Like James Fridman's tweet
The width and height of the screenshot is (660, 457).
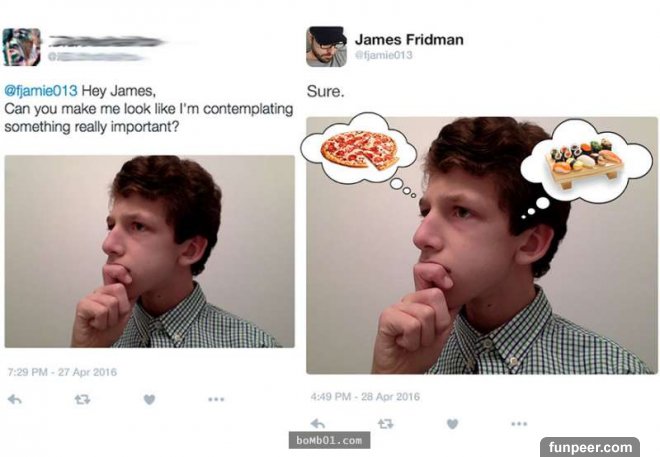[x=453, y=423]
